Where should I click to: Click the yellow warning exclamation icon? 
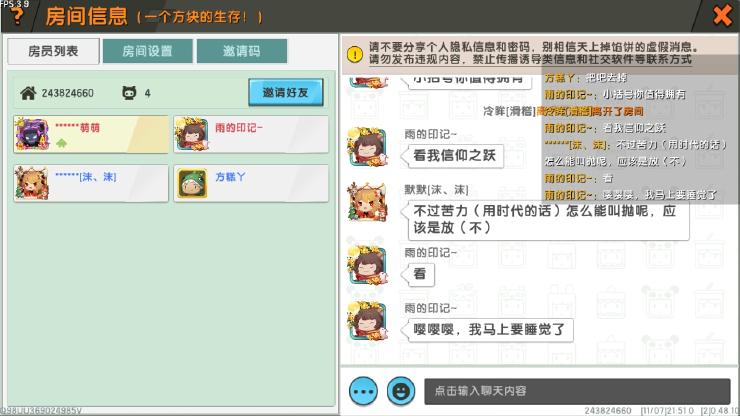354,54
